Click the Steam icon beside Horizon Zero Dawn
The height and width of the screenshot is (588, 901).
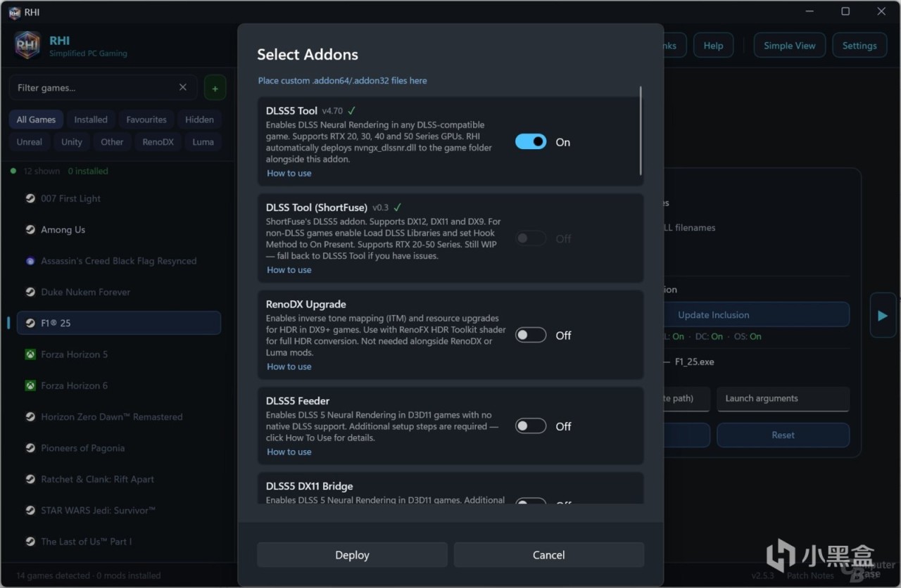[x=30, y=417]
